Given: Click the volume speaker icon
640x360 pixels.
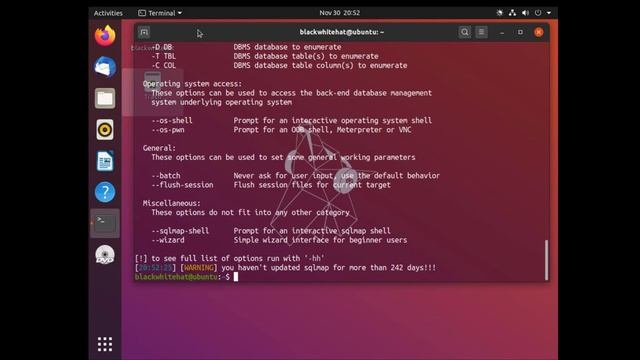Looking at the screenshot, I should pyautogui.click(x=525, y=13).
